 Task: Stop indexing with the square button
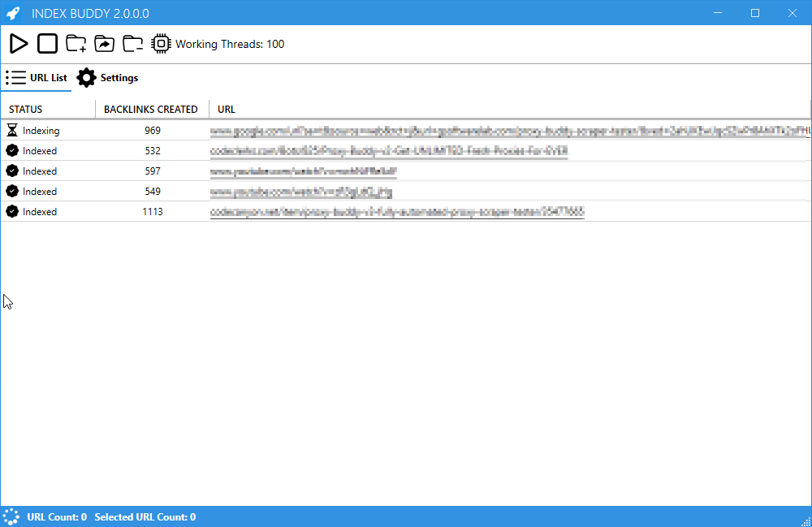(48, 44)
